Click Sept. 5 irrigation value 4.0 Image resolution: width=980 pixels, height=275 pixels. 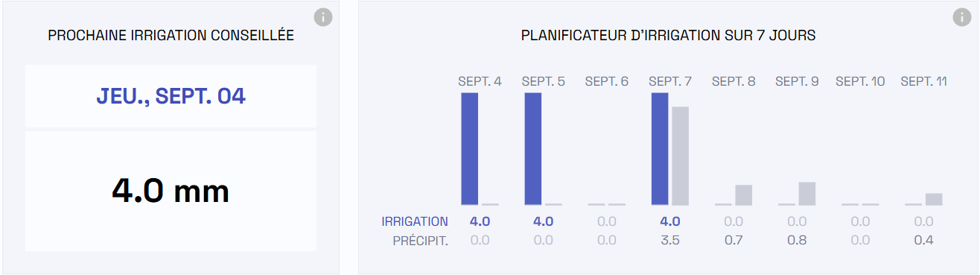click(544, 221)
